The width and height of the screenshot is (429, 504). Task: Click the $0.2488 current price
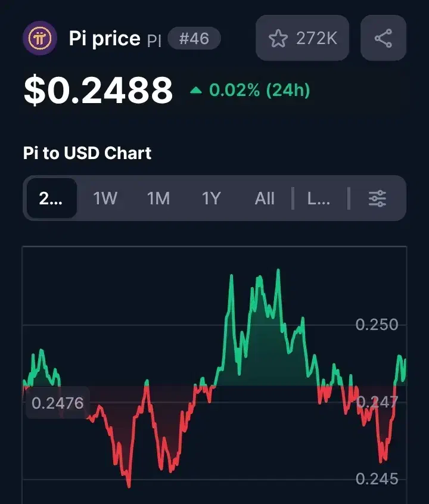[98, 91]
